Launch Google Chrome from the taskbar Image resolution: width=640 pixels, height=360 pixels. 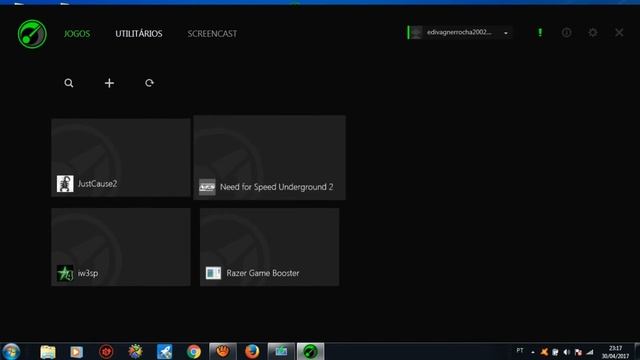tap(194, 352)
